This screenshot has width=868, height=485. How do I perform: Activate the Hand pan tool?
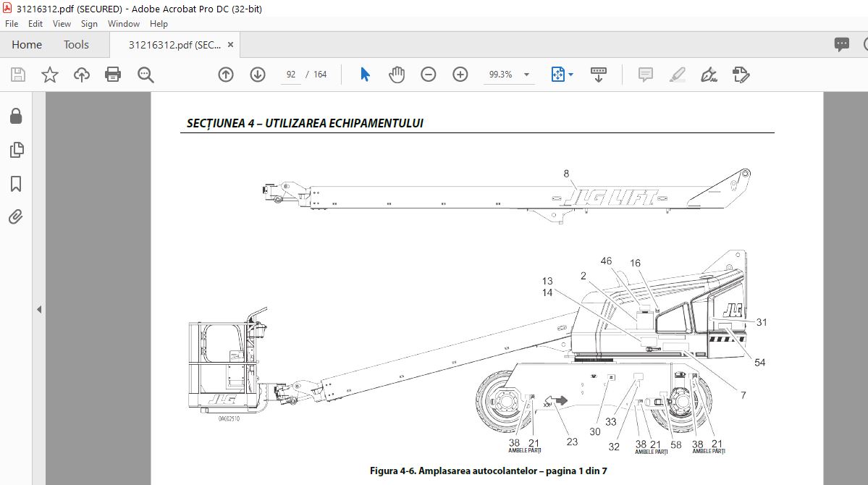[x=397, y=74]
